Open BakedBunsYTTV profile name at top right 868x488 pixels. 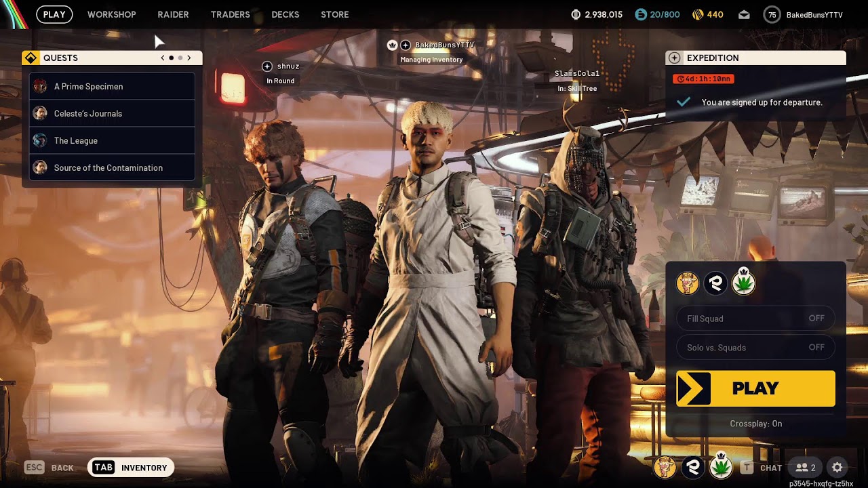point(814,14)
